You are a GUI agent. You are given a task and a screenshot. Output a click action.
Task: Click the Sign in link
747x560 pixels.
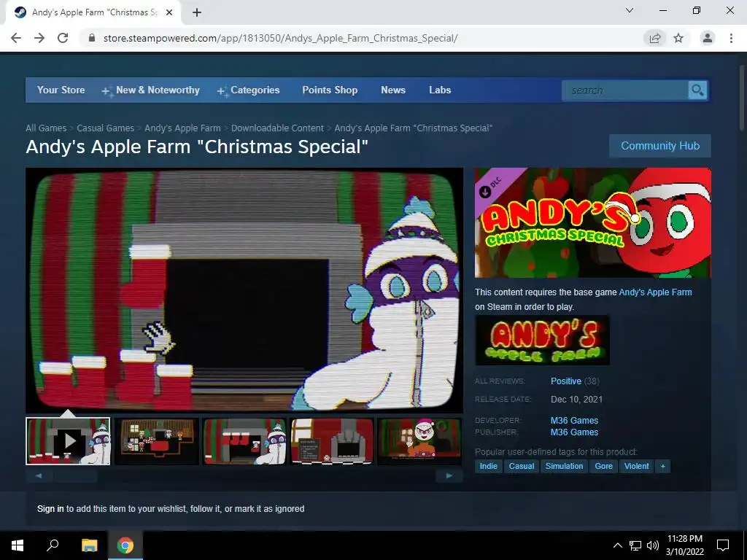coord(50,508)
